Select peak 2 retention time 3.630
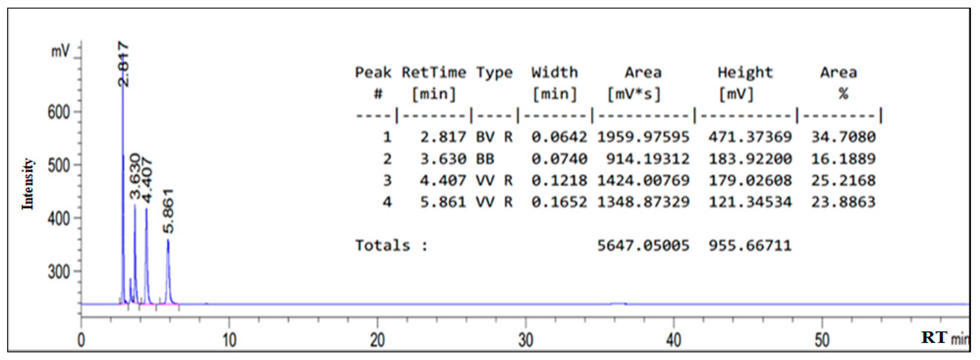 [x=443, y=159]
